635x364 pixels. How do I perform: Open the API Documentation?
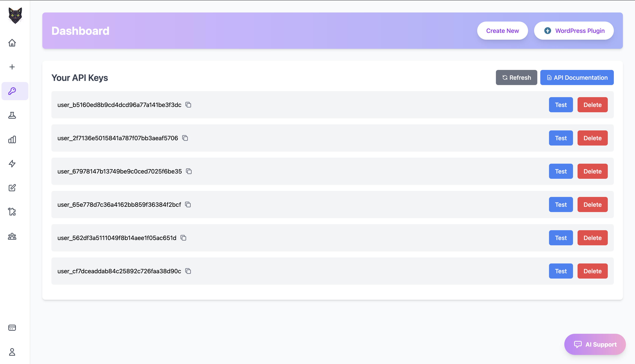577,77
